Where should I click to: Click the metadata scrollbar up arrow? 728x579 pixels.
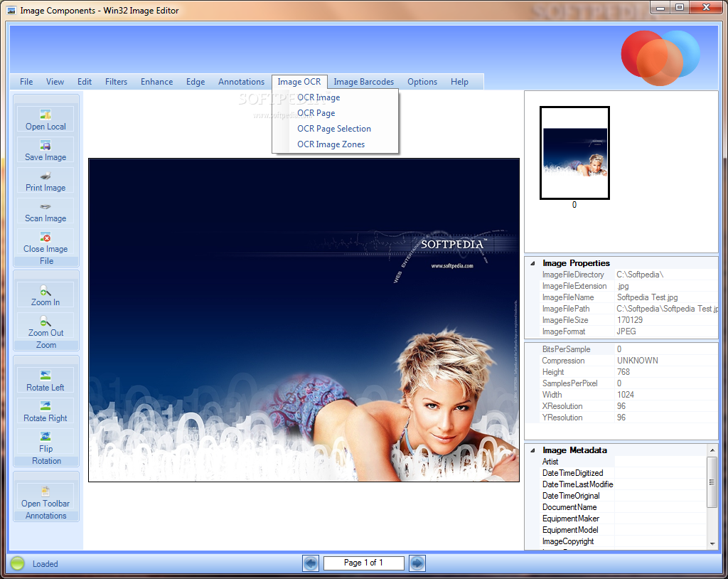click(712, 450)
